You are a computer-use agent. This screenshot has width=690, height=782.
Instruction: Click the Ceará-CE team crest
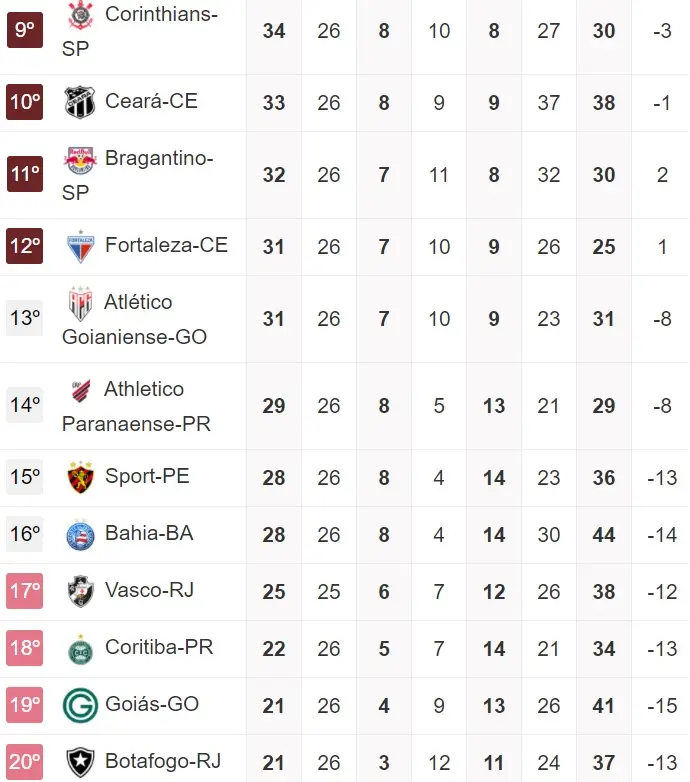[x=79, y=102]
